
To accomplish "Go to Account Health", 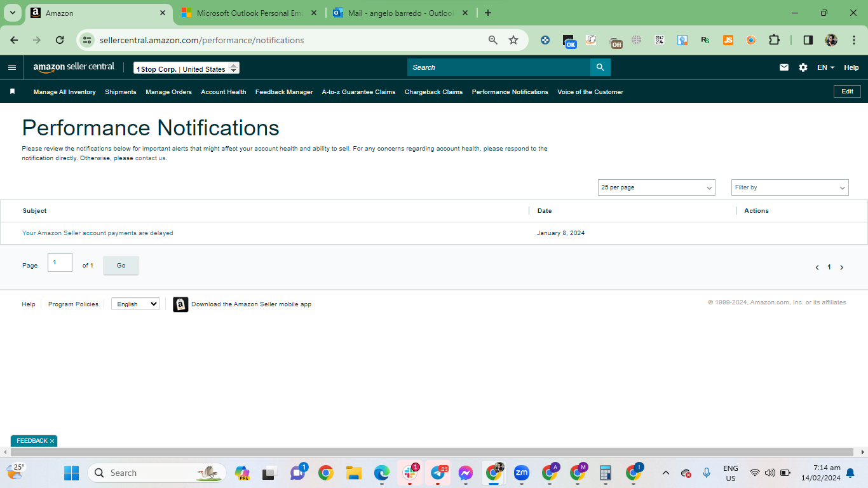I will click(x=224, y=92).
